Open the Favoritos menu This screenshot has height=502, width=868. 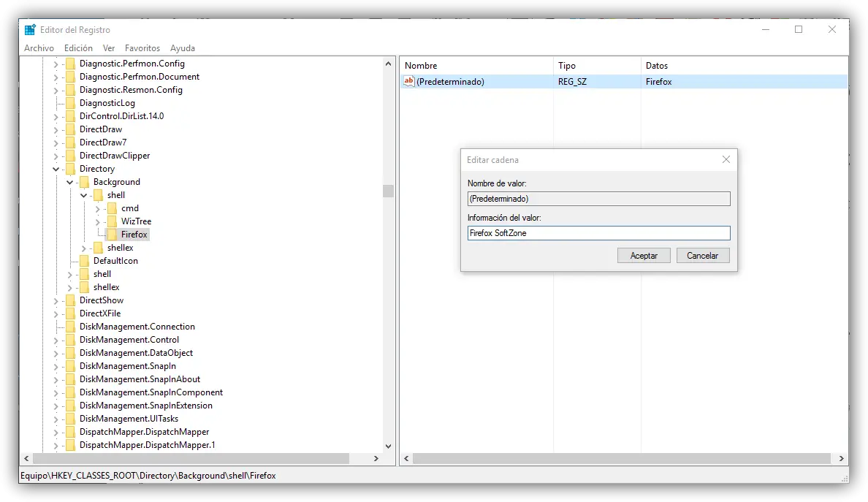(142, 48)
